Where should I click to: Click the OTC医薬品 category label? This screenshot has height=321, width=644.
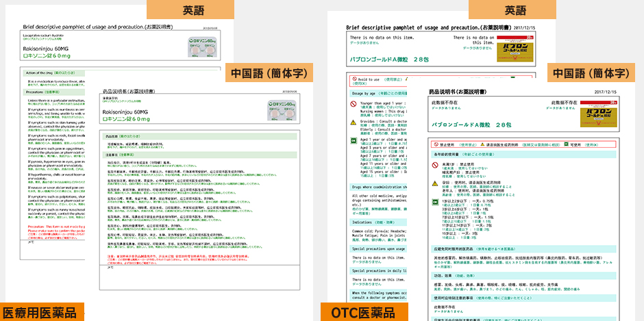(x=364, y=312)
